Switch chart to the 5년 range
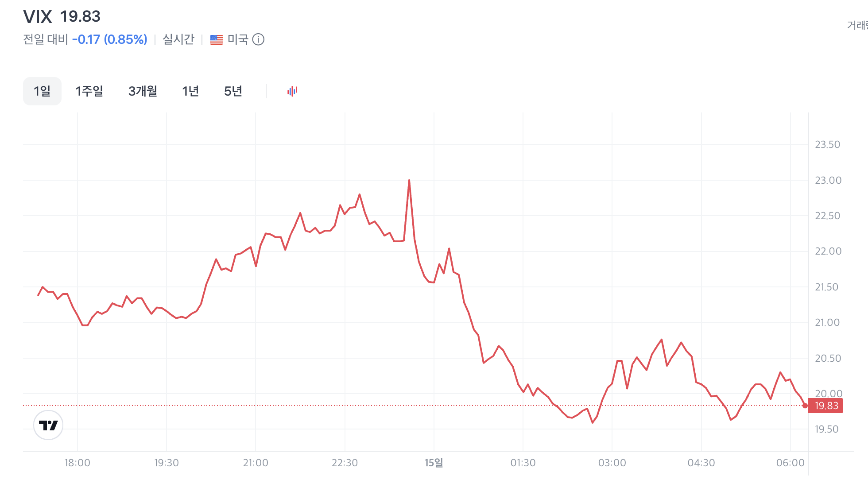The width and height of the screenshot is (868, 495). point(233,91)
